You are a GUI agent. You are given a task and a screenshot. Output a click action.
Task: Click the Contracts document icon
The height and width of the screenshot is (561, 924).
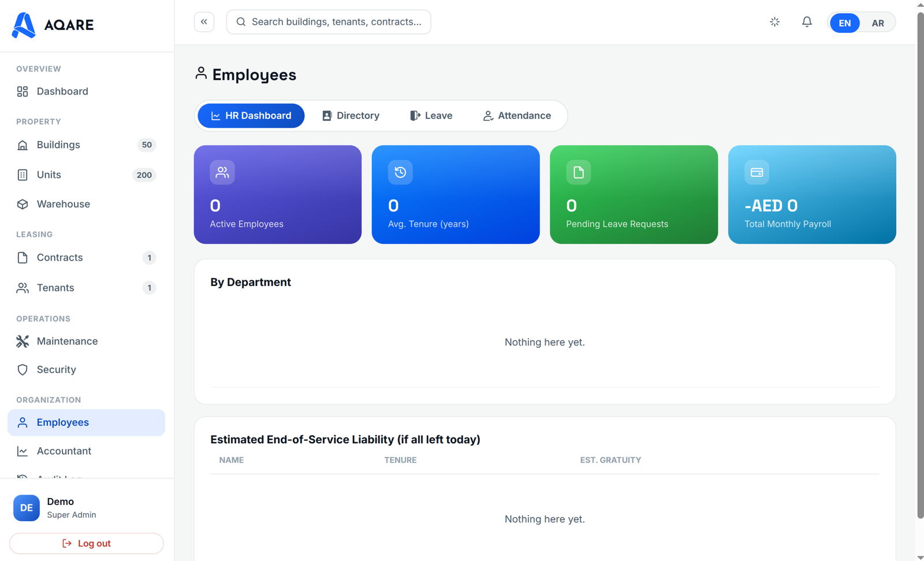[x=23, y=258]
